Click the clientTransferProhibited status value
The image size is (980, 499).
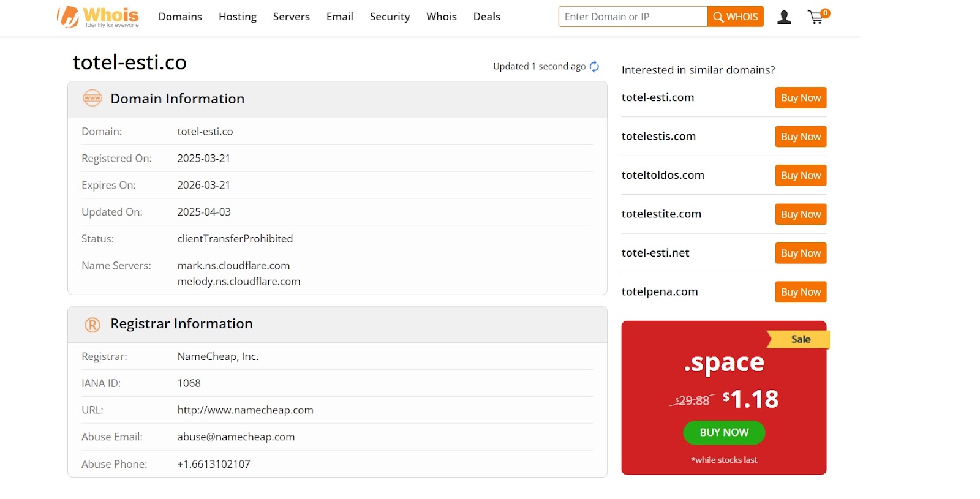235,239
